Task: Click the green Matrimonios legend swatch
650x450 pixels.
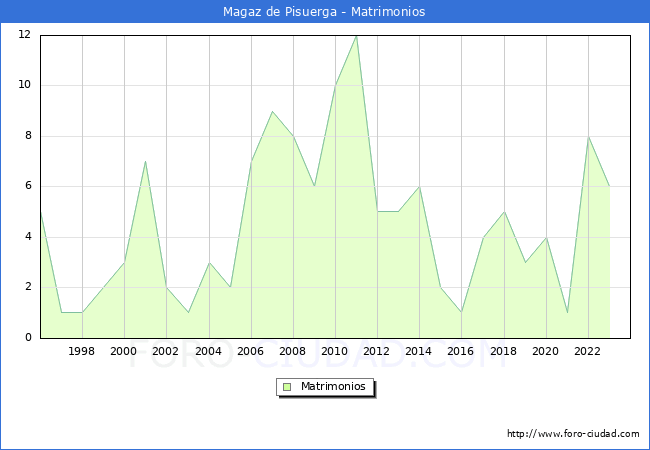Action: click(x=287, y=387)
